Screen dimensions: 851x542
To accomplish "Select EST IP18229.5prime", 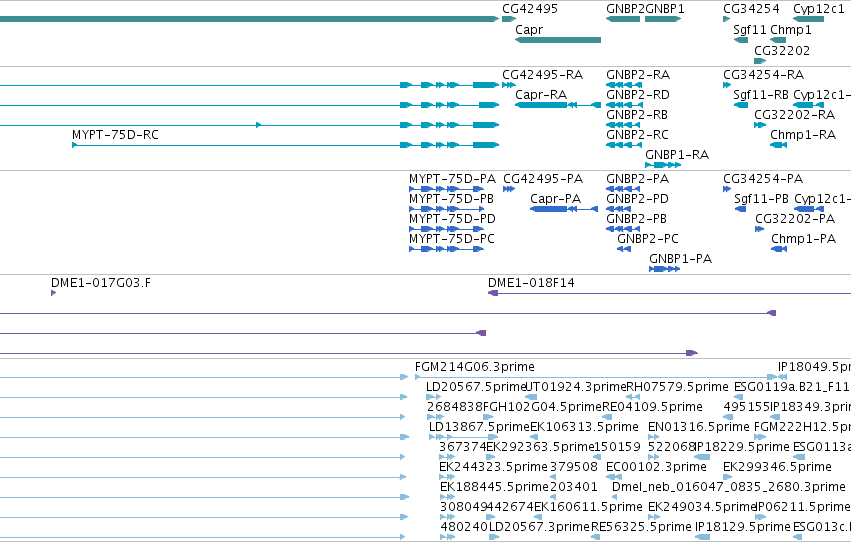I will pos(742,447).
